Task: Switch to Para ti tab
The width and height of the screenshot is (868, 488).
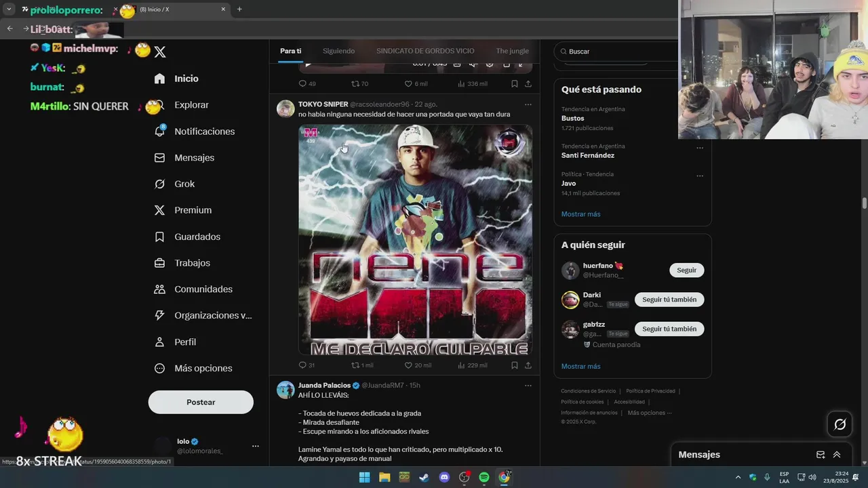Action: tap(290, 51)
